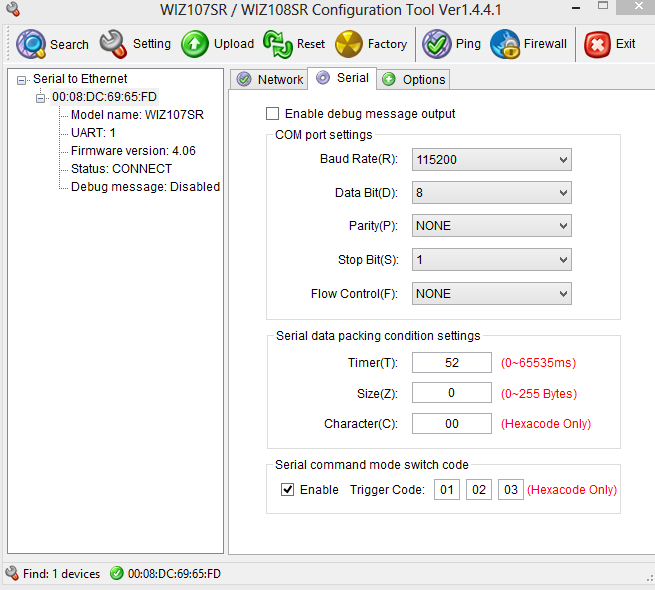
Task: Open the Parity dropdown
Action: (x=492, y=226)
